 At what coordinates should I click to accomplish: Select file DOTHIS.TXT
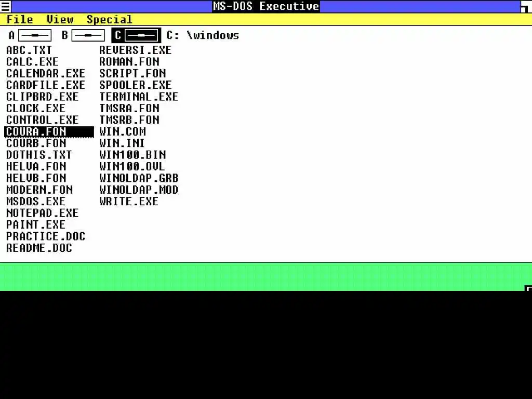click(x=39, y=155)
